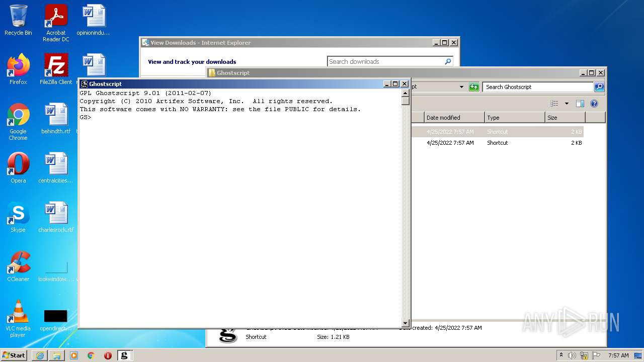The height and width of the screenshot is (362, 644).
Task: Click the Ghostscript title bar icon
Action: [84, 84]
